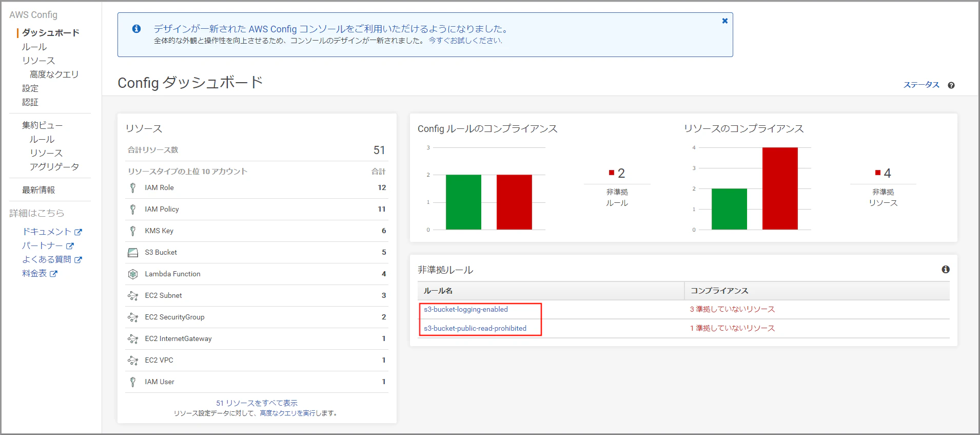Image resolution: width=980 pixels, height=435 pixels.
Task: Open the よくある質問 link
Action: tap(47, 260)
